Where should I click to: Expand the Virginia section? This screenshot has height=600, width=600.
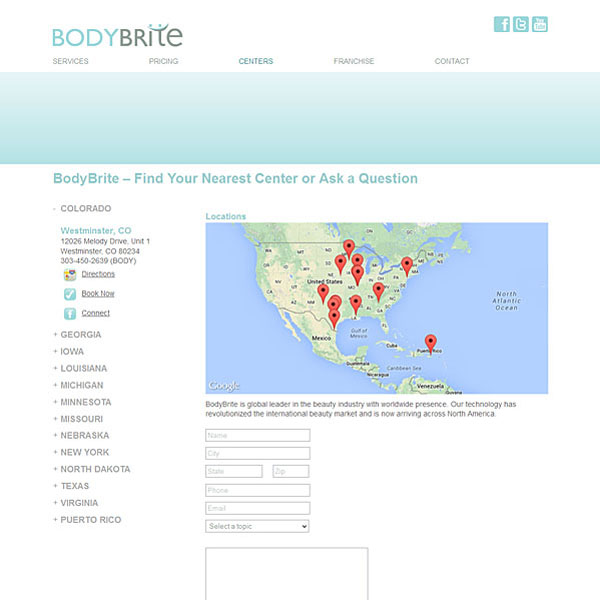click(x=76, y=503)
